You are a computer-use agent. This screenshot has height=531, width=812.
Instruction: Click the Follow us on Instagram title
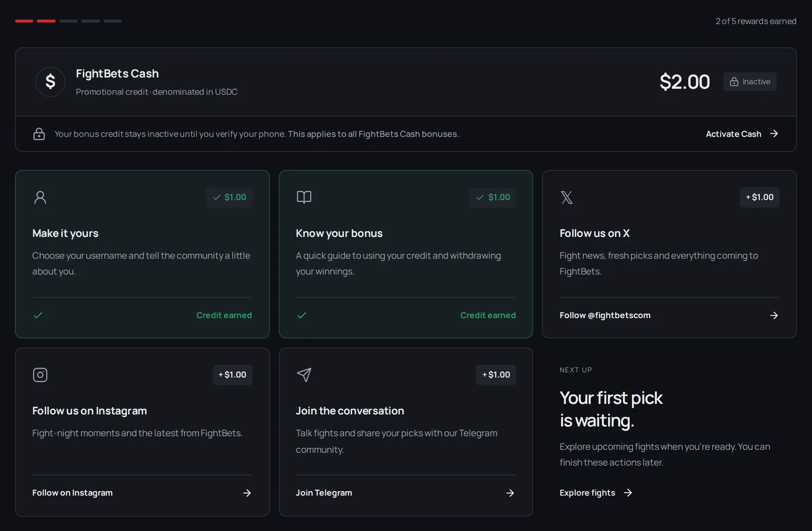click(x=90, y=411)
